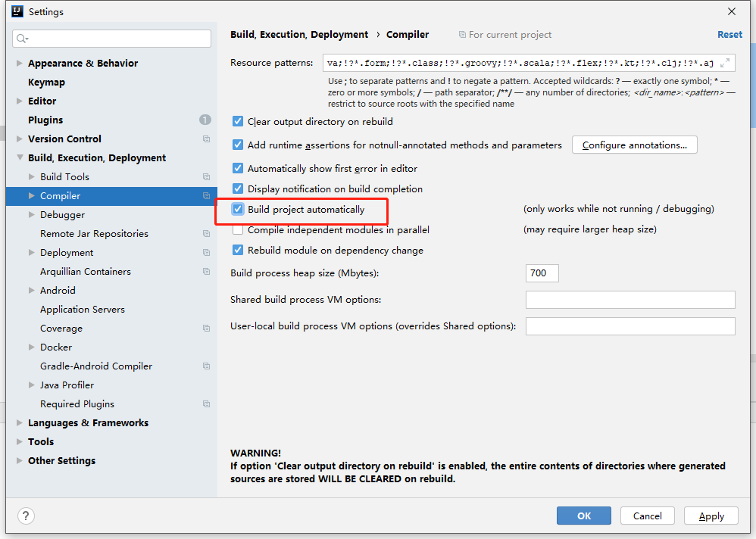Uncheck Clear output directory on rebuild
The image size is (756, 539).
click(238, 121)
